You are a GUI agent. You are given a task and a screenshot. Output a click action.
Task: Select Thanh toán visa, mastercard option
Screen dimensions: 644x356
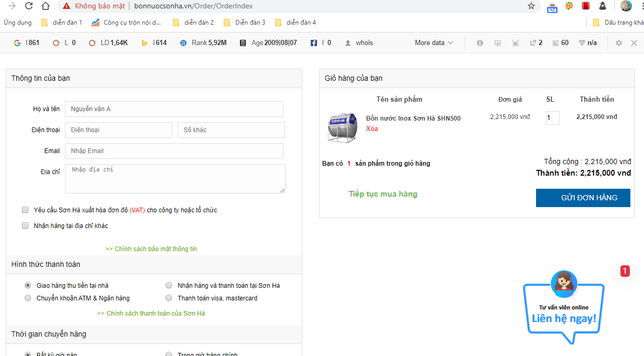coord(169,298)
